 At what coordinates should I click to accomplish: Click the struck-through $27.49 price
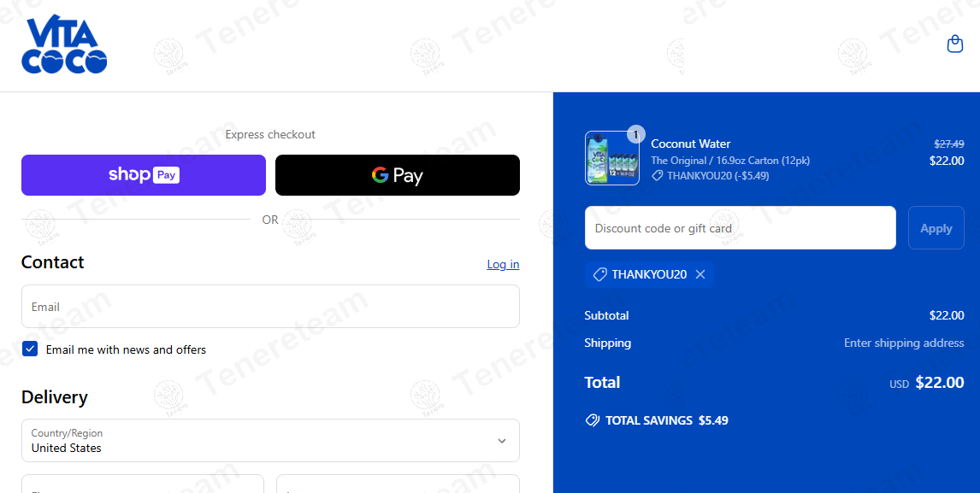click(948, 144)
